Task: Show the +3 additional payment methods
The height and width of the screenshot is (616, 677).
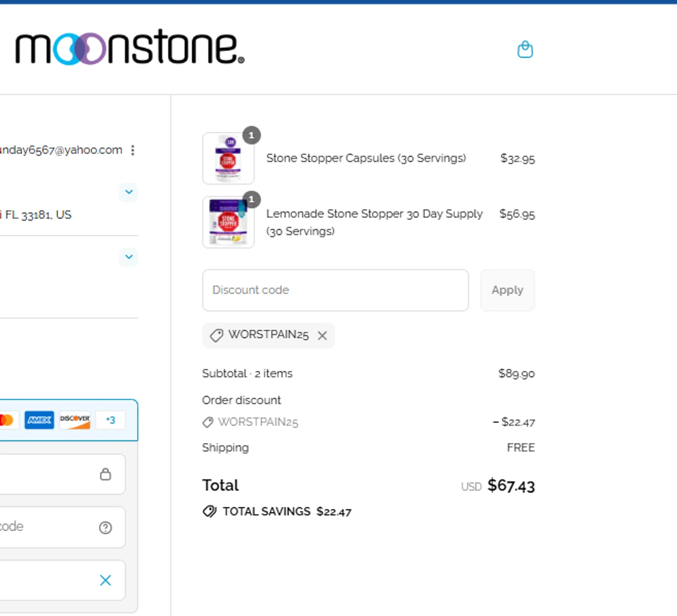Action: pyautogui.click(x=111, y=420)
